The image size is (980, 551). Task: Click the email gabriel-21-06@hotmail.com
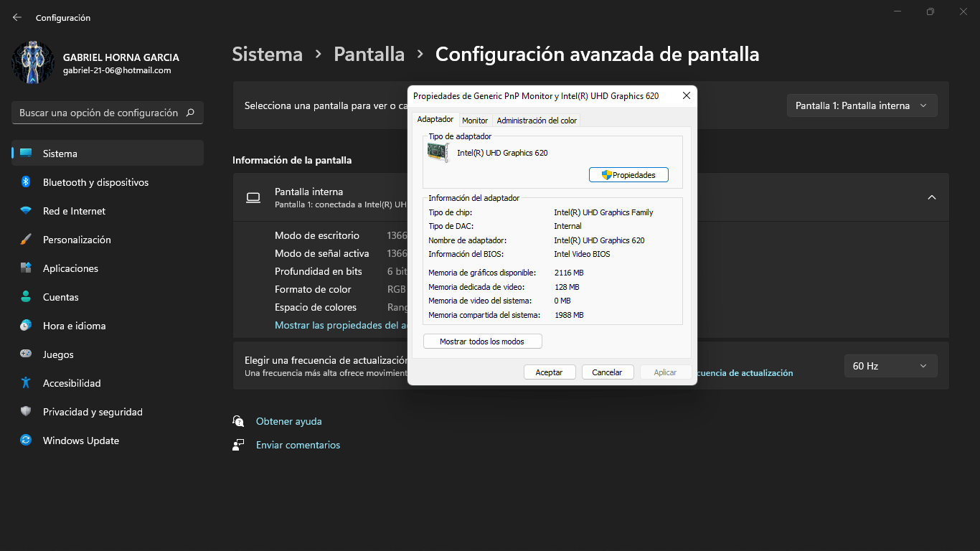[117, 70]
